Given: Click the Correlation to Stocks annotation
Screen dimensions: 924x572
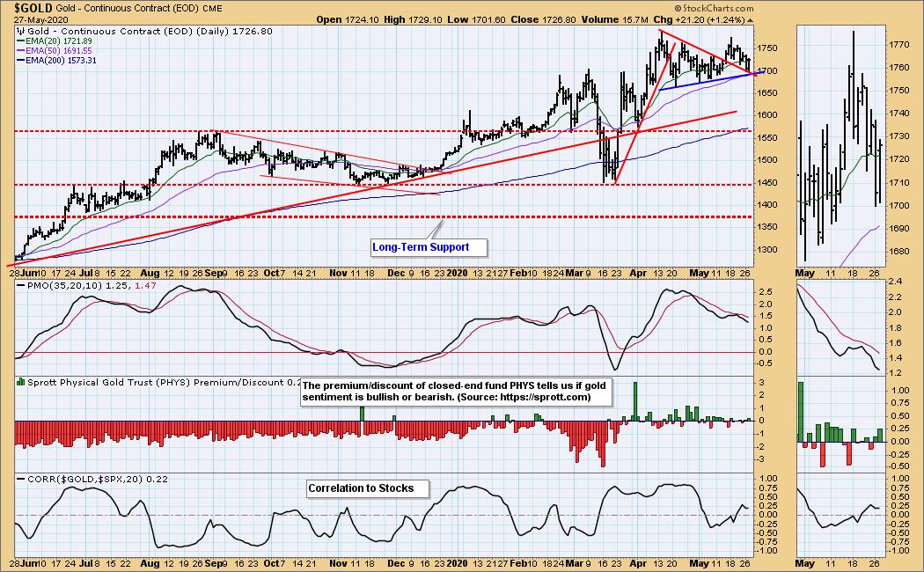Looking at the screenshot, I should pyautogui.click(x=367, y=488).
